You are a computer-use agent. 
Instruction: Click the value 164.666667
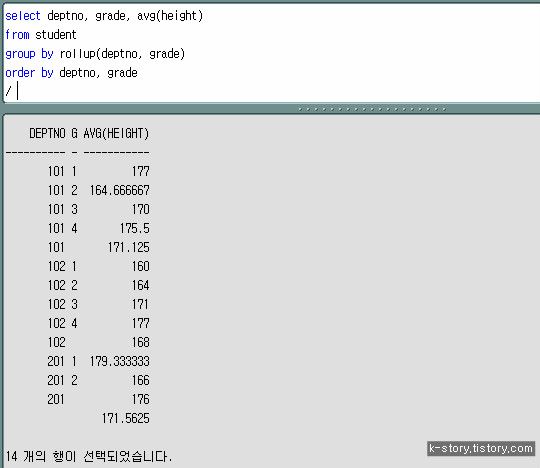coord(120,190)
